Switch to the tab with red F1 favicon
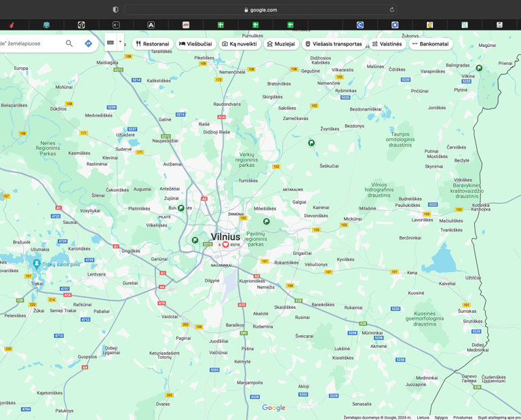 186,25
